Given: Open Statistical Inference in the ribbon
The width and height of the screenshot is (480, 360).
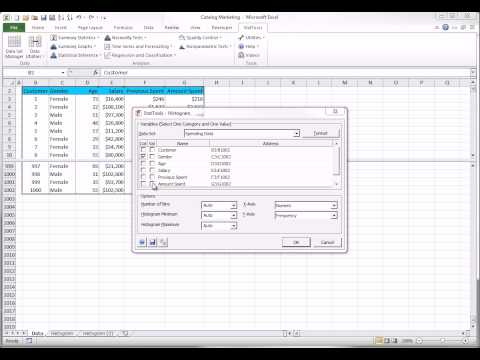Looking at the screenshot, I should [75, 55].
